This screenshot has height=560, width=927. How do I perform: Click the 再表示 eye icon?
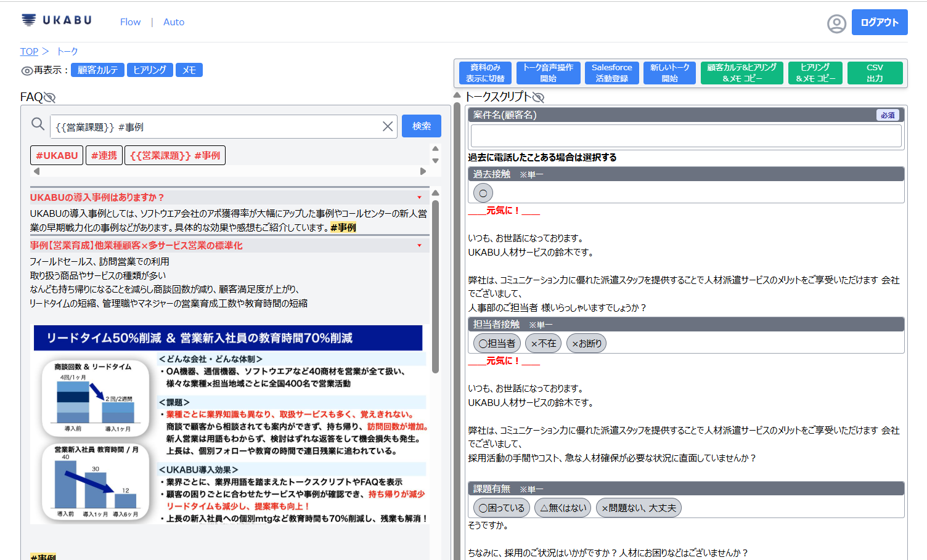pyautogui.click(x=27, y=71)
